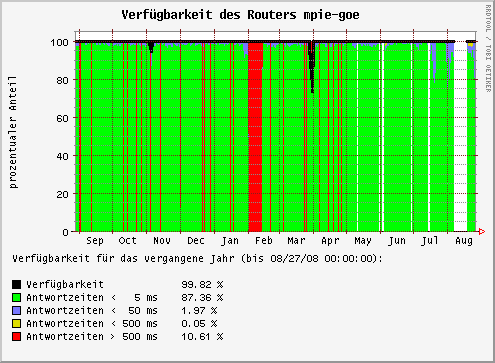Click the black Verfügbarkeit legend swatch
The height and width of the screenshot is (363, 495).
click(x=16, y=284)
